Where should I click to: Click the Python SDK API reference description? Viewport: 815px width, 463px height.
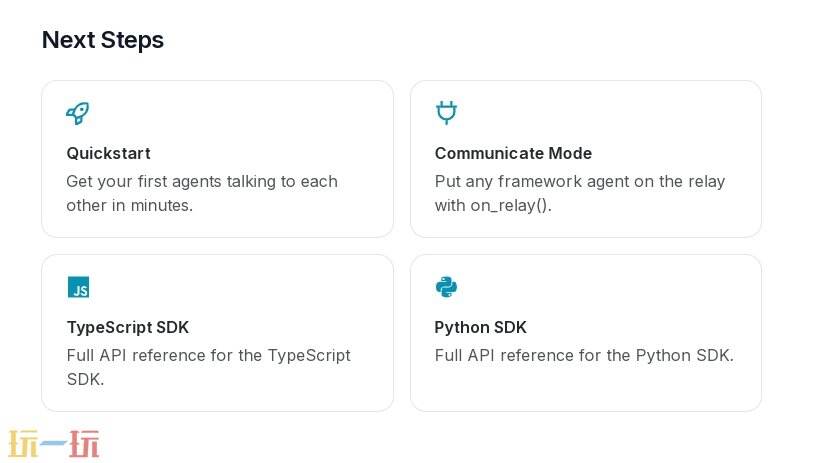click(x=584, y=355)
